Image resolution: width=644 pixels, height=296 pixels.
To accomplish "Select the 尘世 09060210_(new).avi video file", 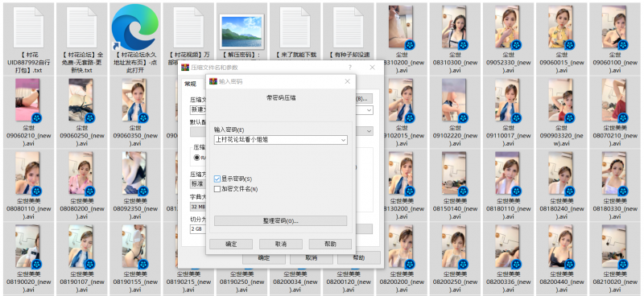I will (x=28, y=100).
